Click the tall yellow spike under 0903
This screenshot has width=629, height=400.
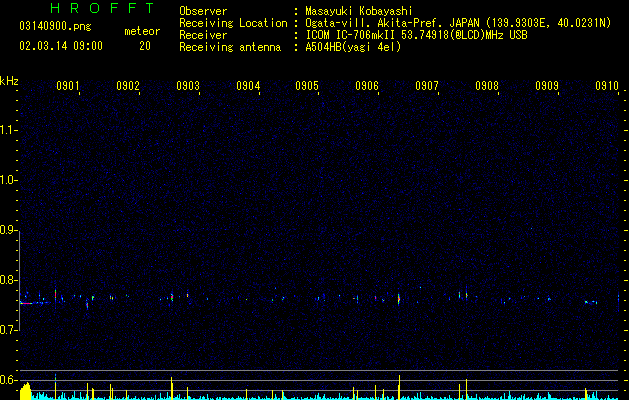[x=172, y=388]
